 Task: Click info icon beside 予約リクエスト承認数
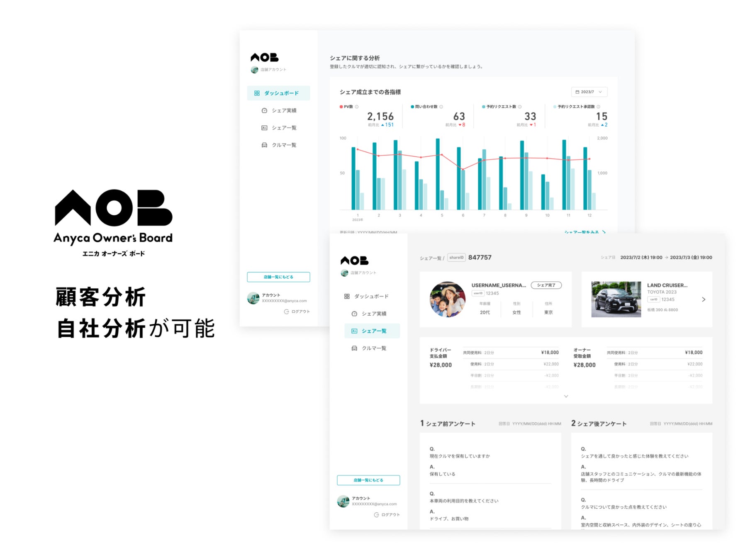pyautogui.click(x=598, y=107)
